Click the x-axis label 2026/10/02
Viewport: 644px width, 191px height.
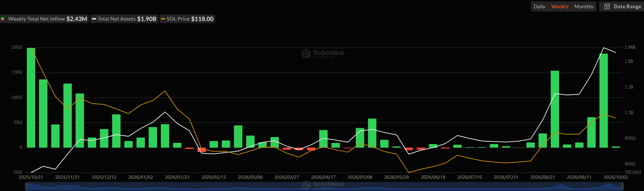[616, 177]
